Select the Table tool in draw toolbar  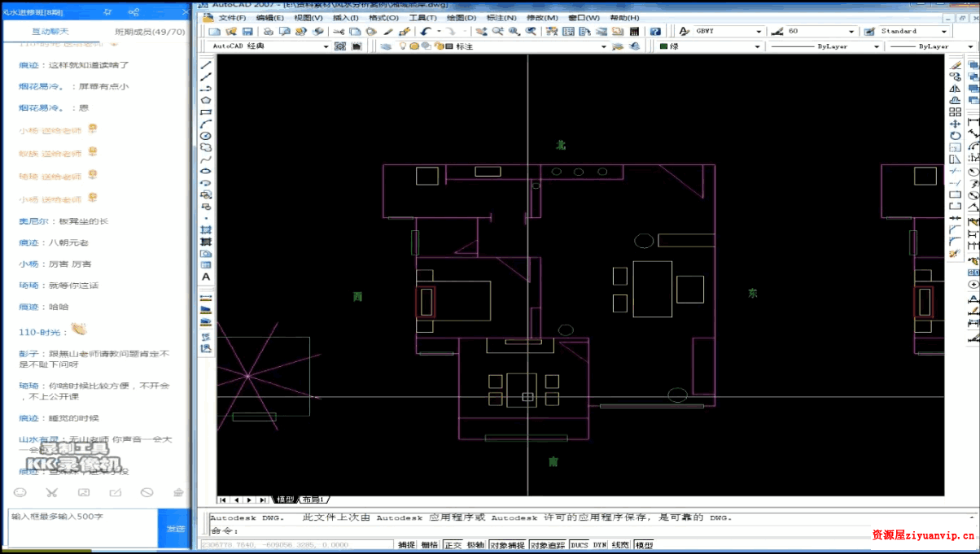pyautogui.click(x=206, y=264)
